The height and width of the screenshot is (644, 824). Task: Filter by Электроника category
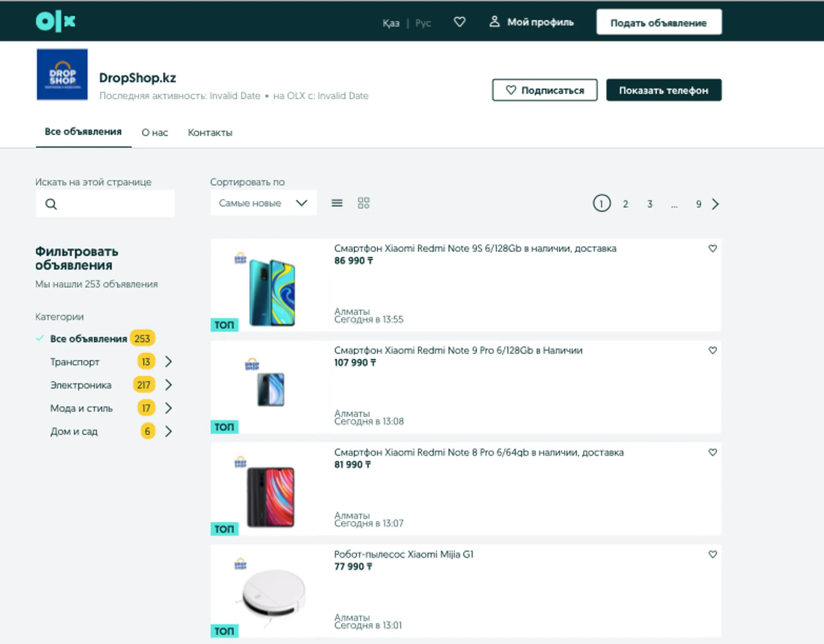[81, 385]
